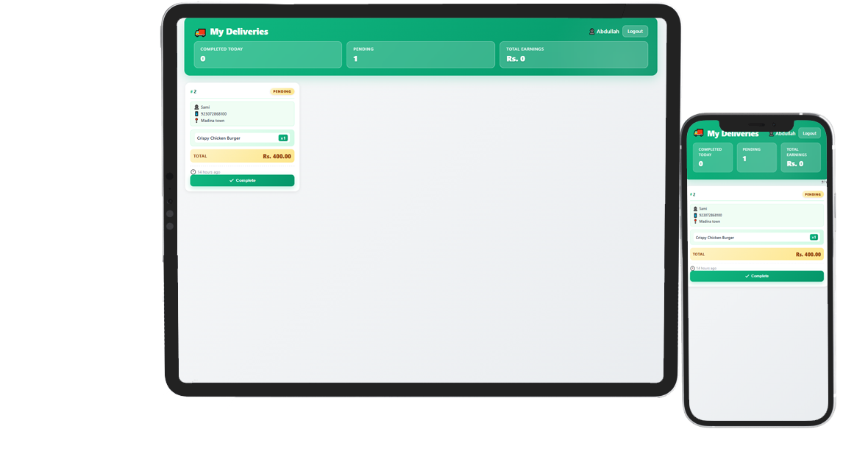Click the x1 quantity badge
Screen dimensions: 868x468
[283, 138]
